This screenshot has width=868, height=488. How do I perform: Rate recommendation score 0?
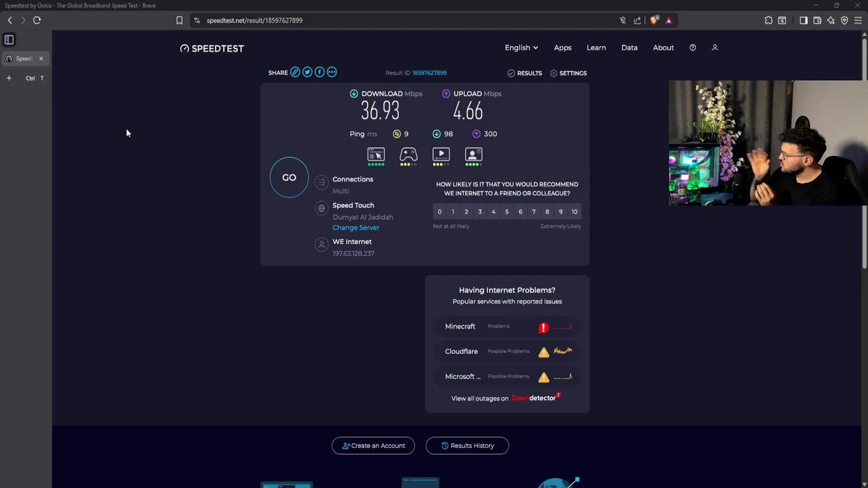pos(439,212)
